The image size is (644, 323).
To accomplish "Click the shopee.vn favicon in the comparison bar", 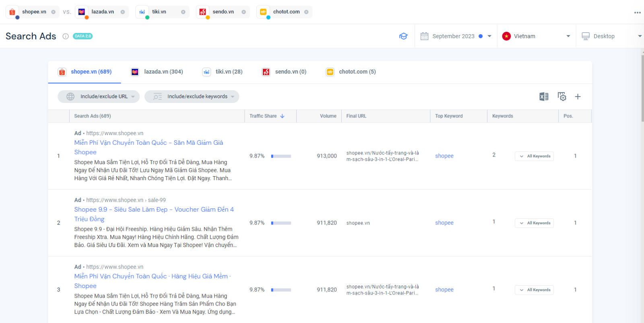I will (x=12, y=12).
